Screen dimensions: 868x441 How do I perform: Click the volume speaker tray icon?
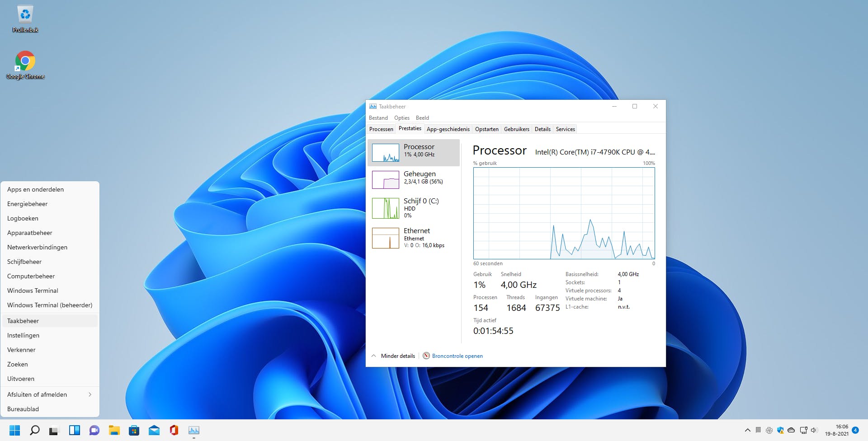(x=814, y=430)
